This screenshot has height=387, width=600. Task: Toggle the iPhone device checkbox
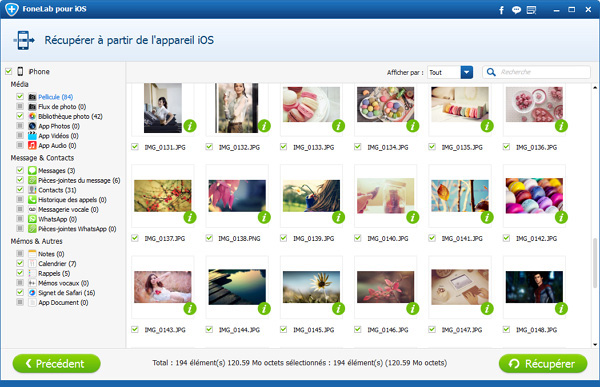8,71
